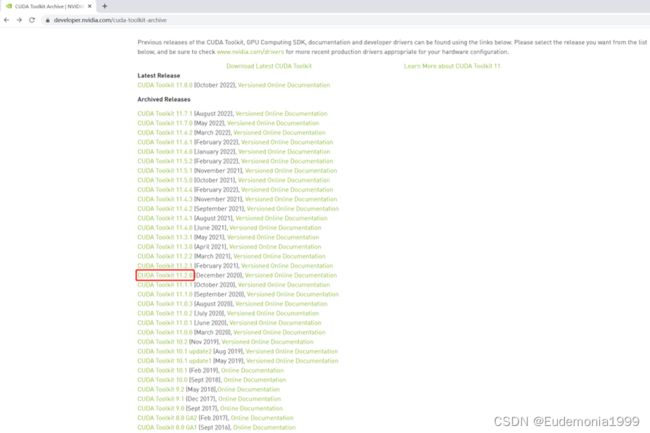Viewport: 650px width, 433px height.
Task: Open CUDA Toolkit 11.0.0 link
Action: [x=165, y=333]
